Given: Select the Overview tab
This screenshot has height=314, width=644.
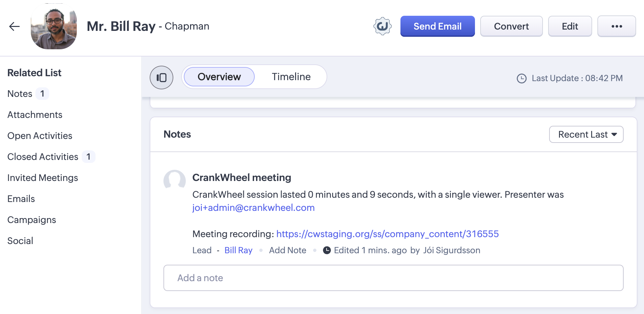Looking at the screenshot, I should (x=219, y=77).
